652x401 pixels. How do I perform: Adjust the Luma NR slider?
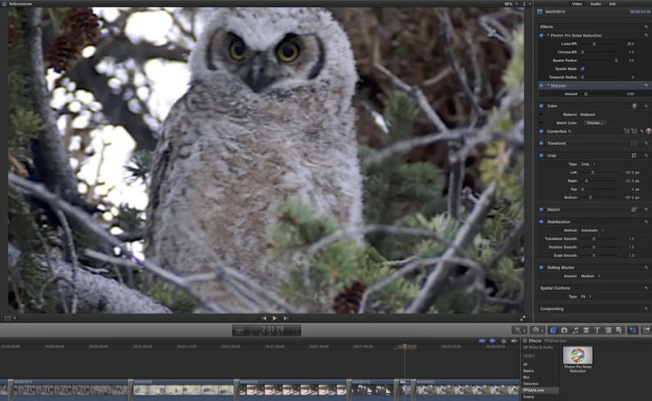pyautogui.click(x=594, y=44)
